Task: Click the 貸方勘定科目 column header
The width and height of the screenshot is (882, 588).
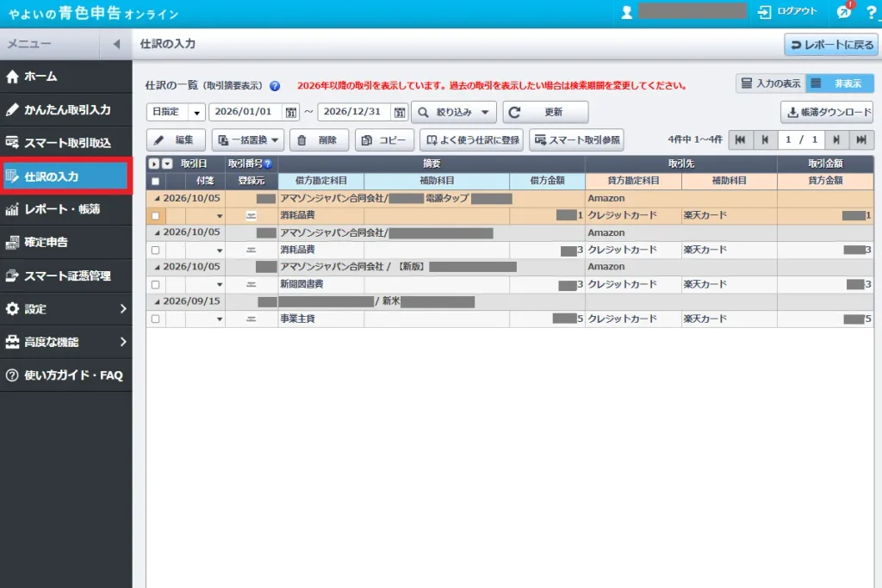Action: 633,181
